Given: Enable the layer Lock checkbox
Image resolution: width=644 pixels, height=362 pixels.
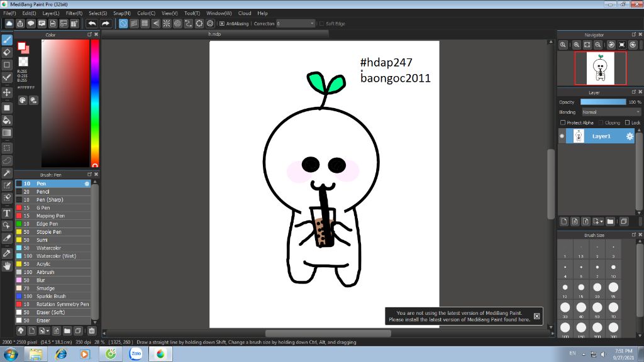Looking at the screenshot, I should pos(627,123).
